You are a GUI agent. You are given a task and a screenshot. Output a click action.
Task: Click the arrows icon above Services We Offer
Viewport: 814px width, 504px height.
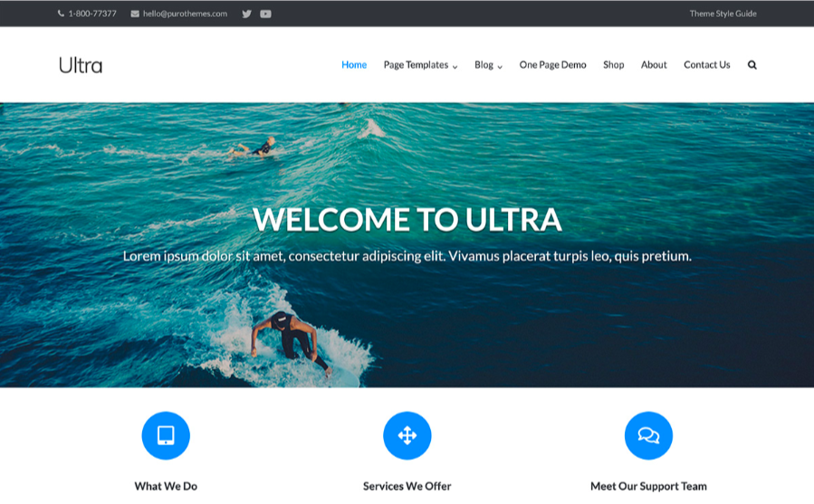[407, 435]
